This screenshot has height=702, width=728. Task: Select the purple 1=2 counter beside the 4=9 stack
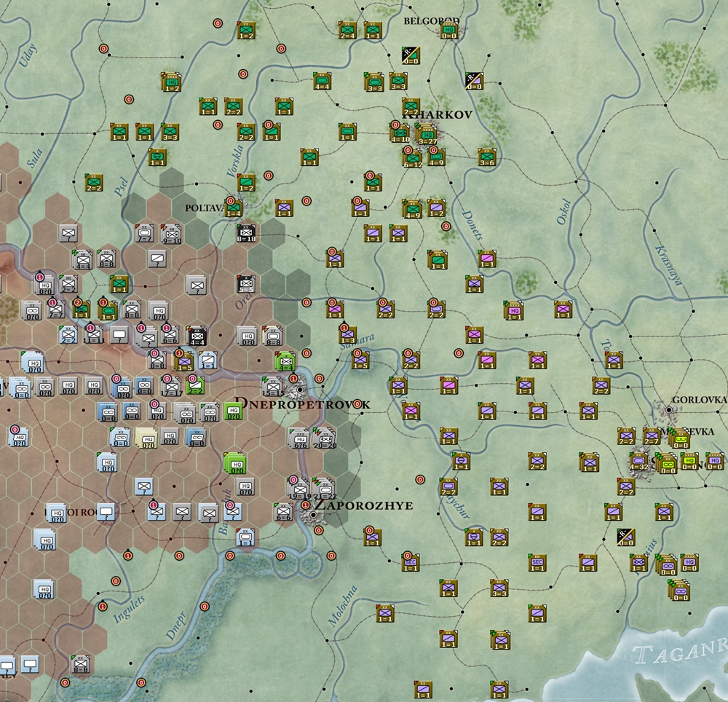(x=436, y=208)
